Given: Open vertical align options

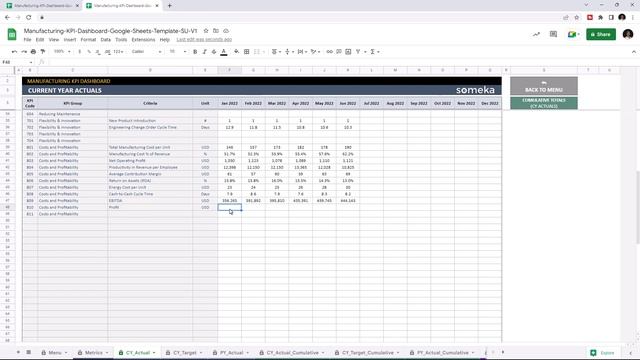Looking at the screenshot, I should (289, 52).
